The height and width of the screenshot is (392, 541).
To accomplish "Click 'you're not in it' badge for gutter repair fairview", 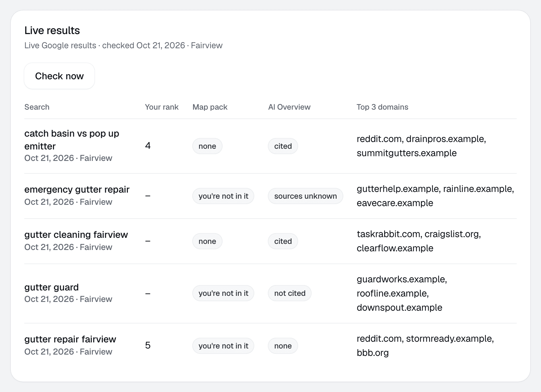I will (x=223, y=346).
